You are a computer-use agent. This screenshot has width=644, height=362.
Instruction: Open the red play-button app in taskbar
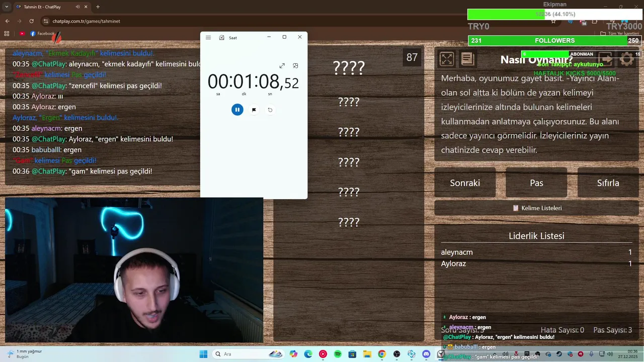coord(323,354)
